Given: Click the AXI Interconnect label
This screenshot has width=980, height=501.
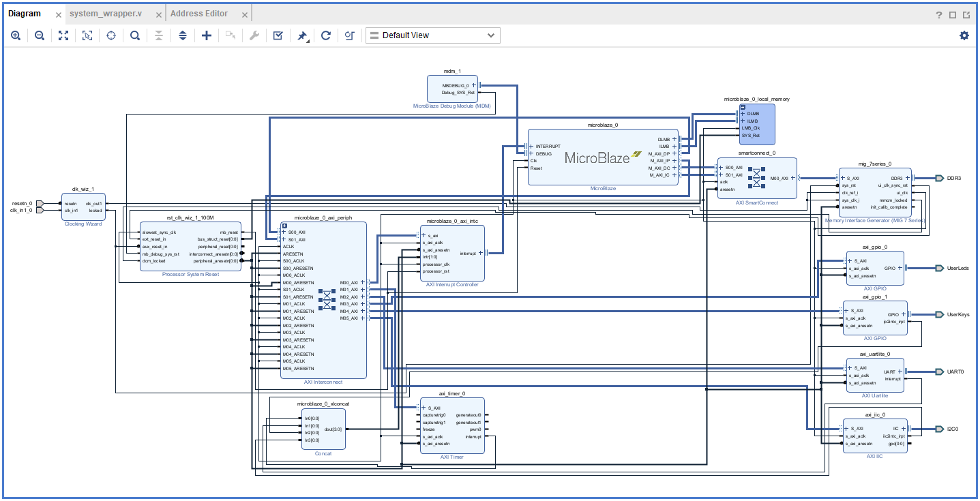Looking at the screenshot, I should [x=323, y=382].
